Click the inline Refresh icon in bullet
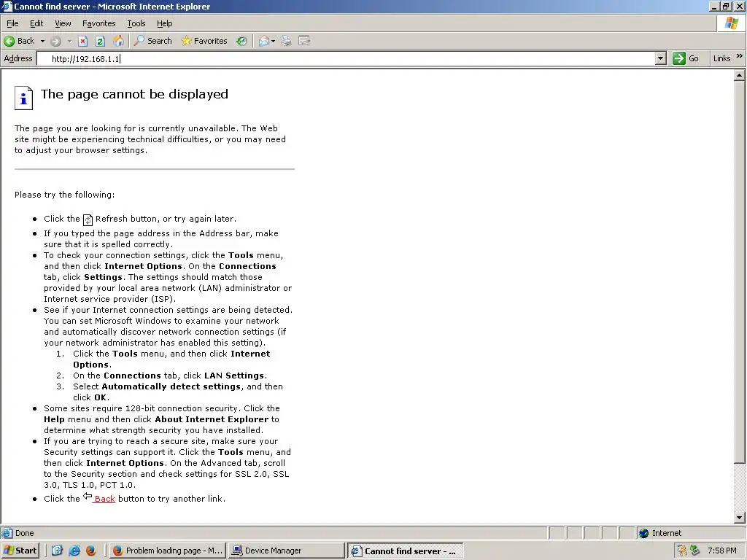Viewport: 747px width, 560px height. pyautogui.click(x=88, y=219)
